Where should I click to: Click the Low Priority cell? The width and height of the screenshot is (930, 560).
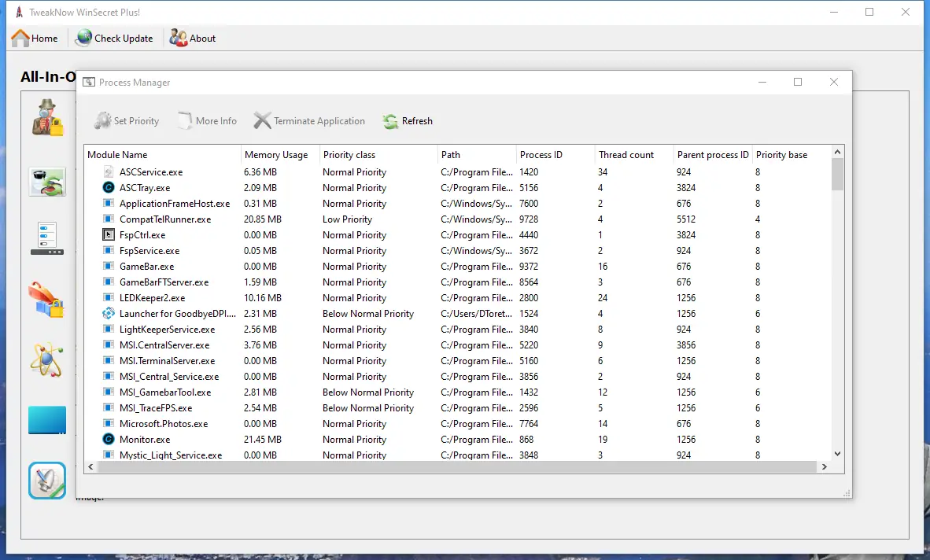(x=348, y=219)
